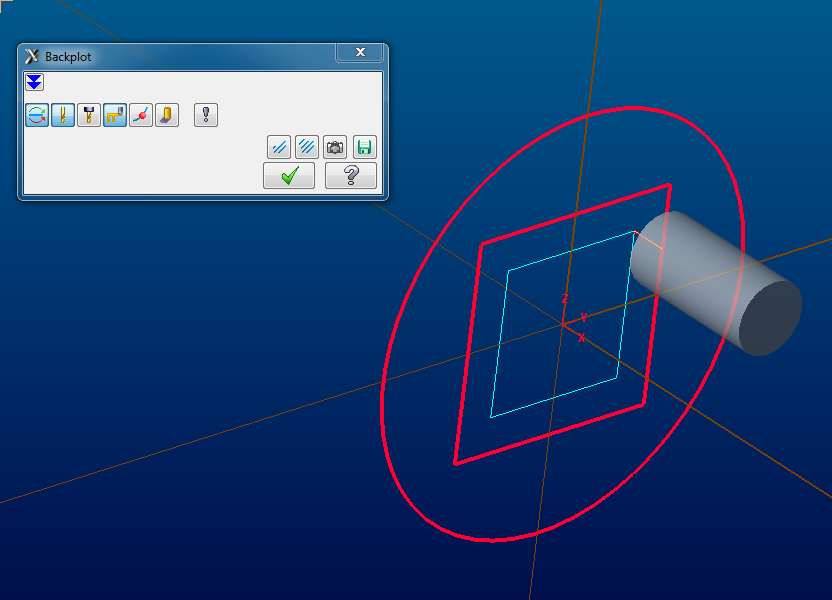The height and width of the screenshot is (600, 832).
Task: Click the three-slash restrict drawing icon
Action: 307,147
